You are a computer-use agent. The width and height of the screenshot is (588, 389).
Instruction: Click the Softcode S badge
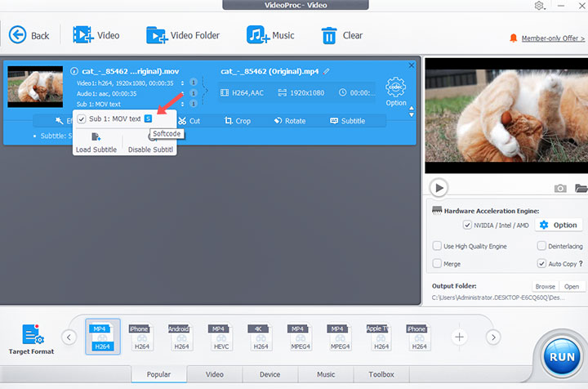coord(148,118)
